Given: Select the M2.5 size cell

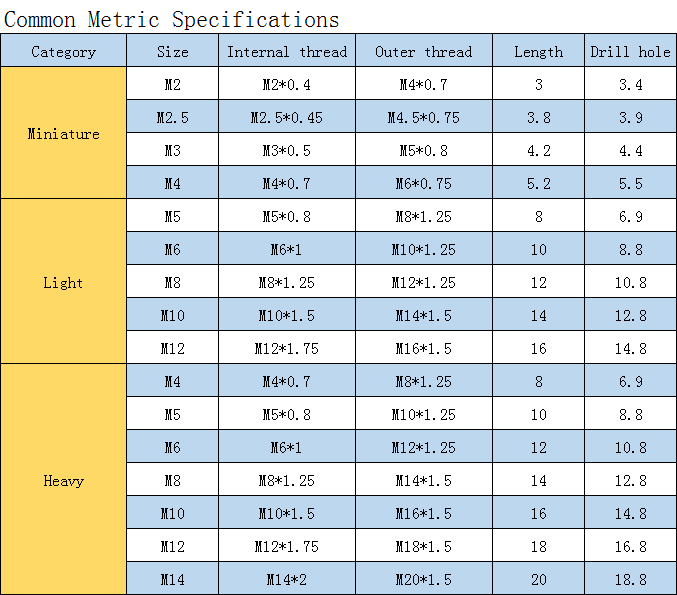Looking at the screenshot, I should pyautogui.click(x=173, y=116).
